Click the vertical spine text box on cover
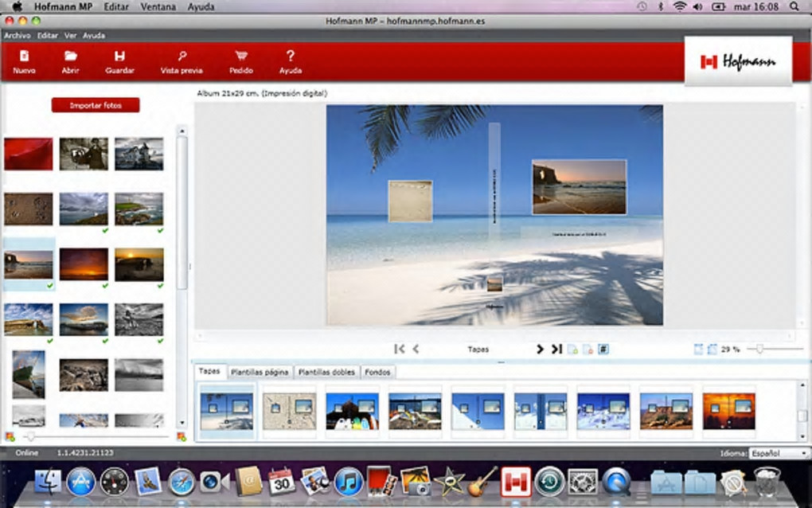The image size is (812, 508). coord(494,182)
